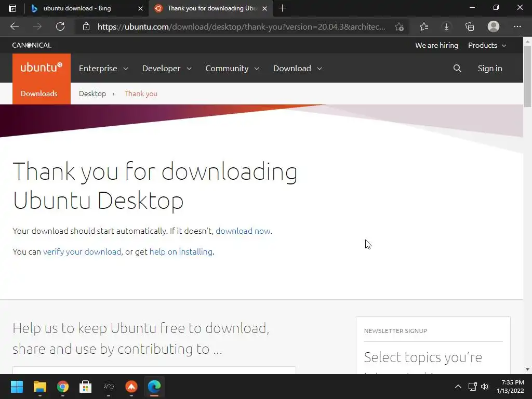The image size is (532, 399).
Task: Open File Explorer from taskbar
Action: coord(39,387)
